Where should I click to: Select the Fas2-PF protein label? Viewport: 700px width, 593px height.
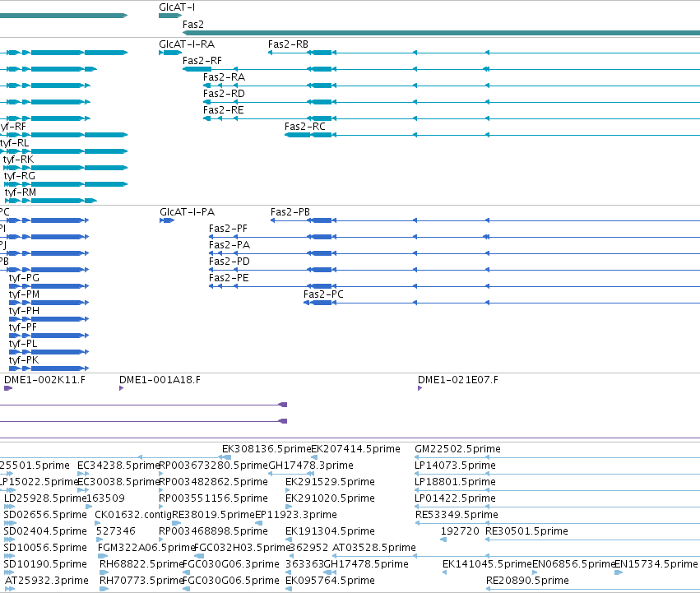(228, 229)
